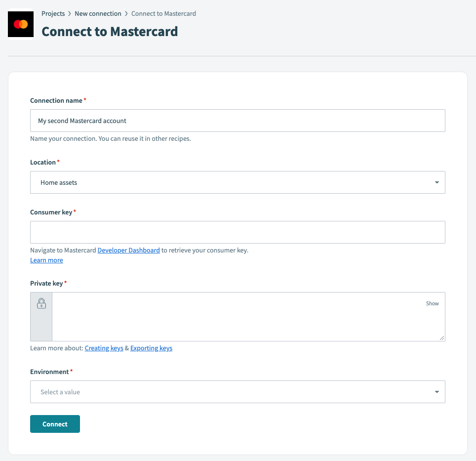Screen dimensions: 476x461
Task: Navigate to Projects via the breadcrumb
Action: tap(53, 13)
